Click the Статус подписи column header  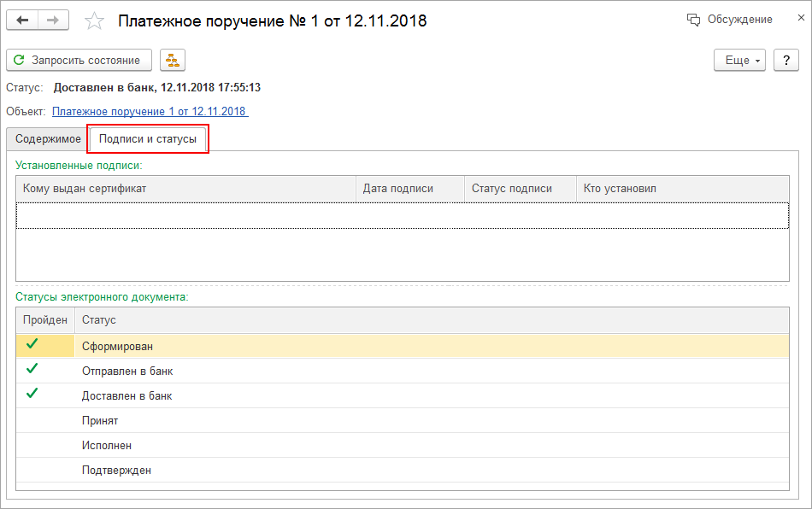click(x=519, y=189)
